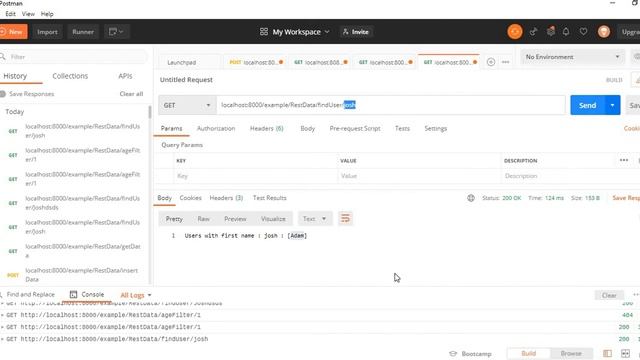Open history entry RestData/getData
The image size is (640, 360).
pyautogui.click(x=74, y=251)
